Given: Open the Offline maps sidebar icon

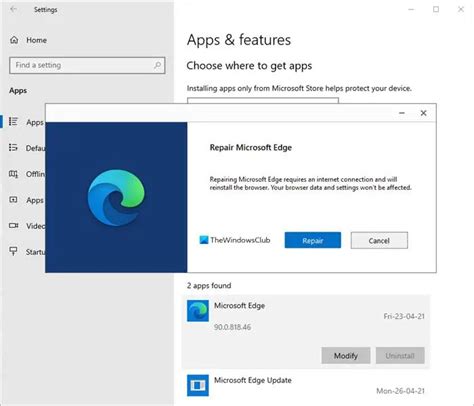Looking at the screenshot, I should [x=13, y=174].
